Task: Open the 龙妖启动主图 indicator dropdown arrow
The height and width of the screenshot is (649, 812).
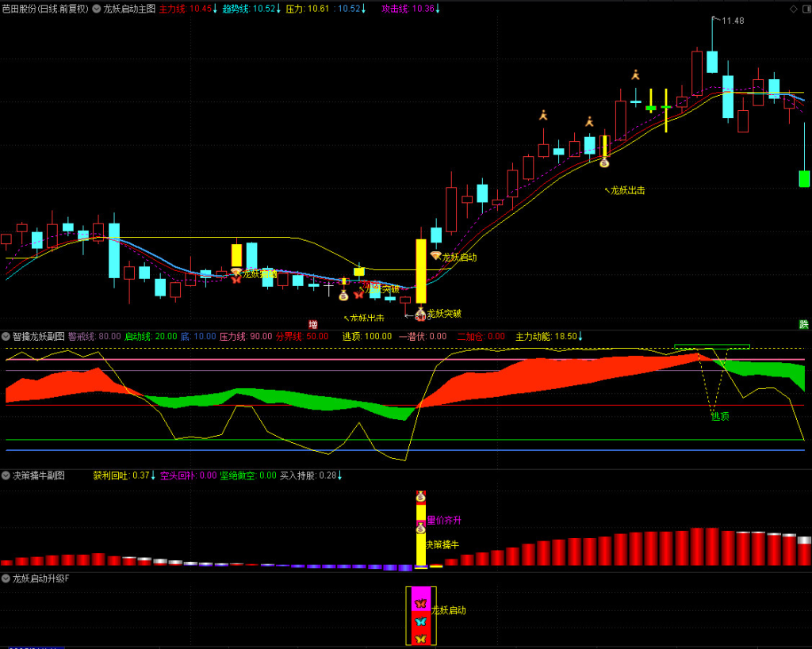Action: point(96,9)
